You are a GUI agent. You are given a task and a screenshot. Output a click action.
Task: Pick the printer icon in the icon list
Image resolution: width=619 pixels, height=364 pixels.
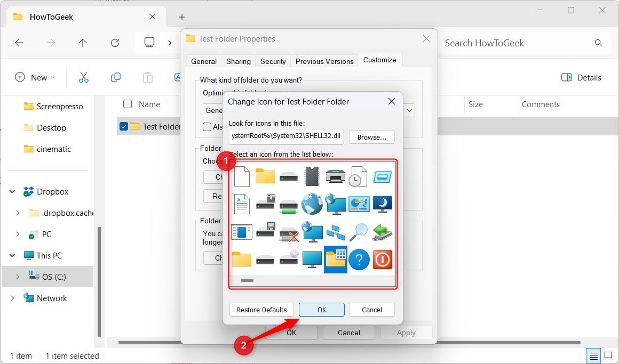tap(336, 176)
